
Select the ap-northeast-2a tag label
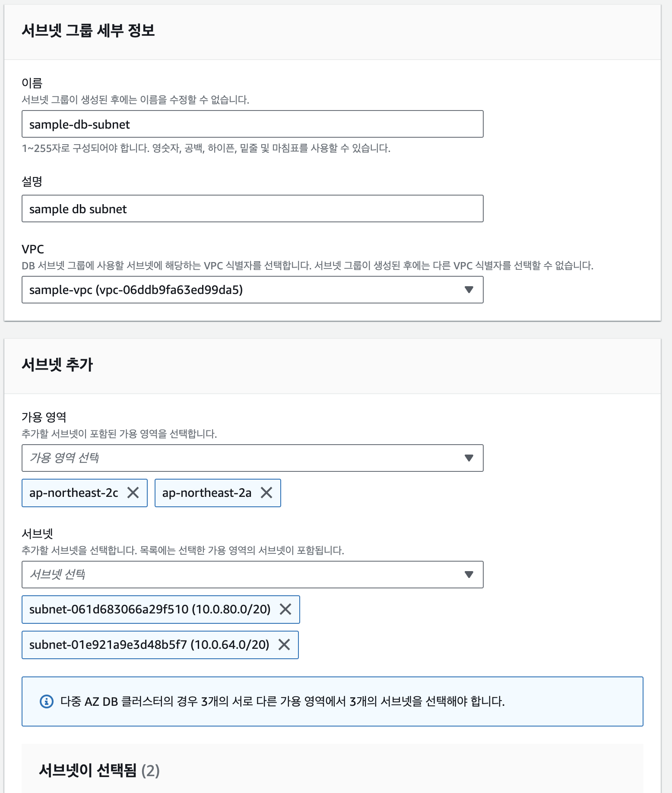click(207, 493)
